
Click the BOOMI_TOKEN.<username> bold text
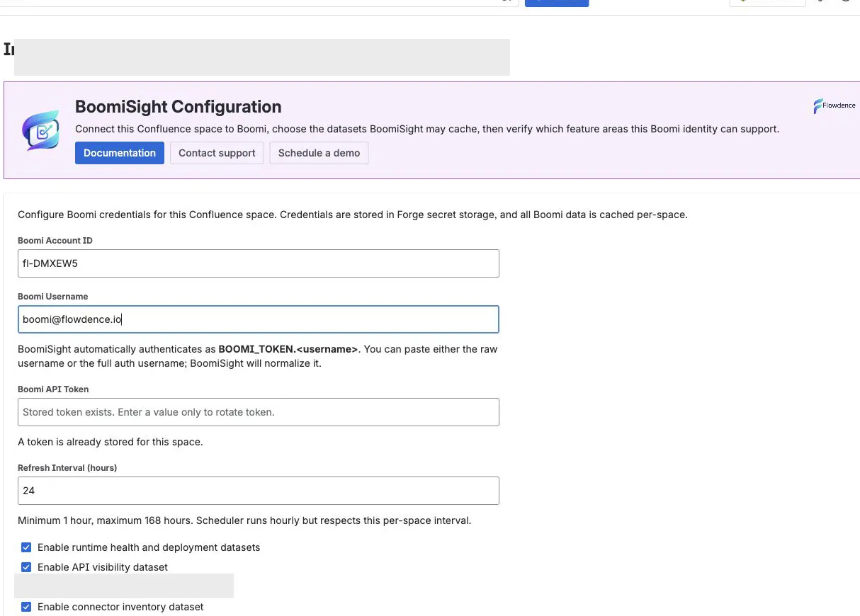(288, 349)
